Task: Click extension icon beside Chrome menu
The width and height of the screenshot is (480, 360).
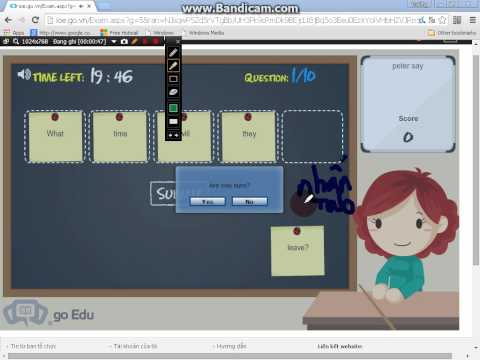Action: pyautogui.click(x=457, y=20)
